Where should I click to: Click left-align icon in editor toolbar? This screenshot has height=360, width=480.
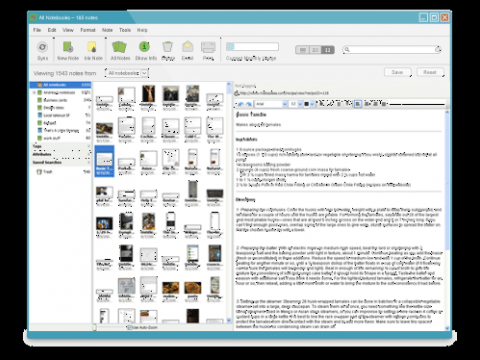coord(358,104)
